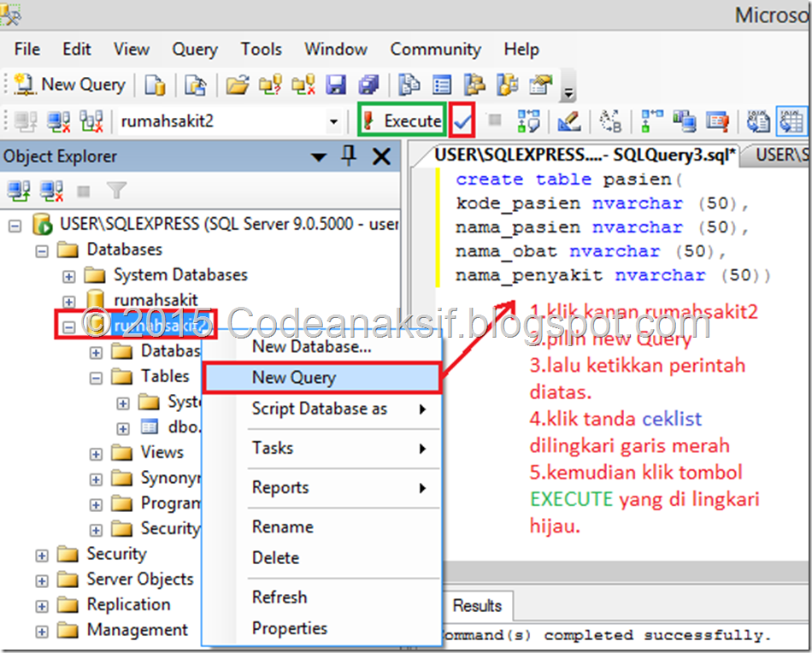Expand the Server Objects folder

[x=42, y=581]
